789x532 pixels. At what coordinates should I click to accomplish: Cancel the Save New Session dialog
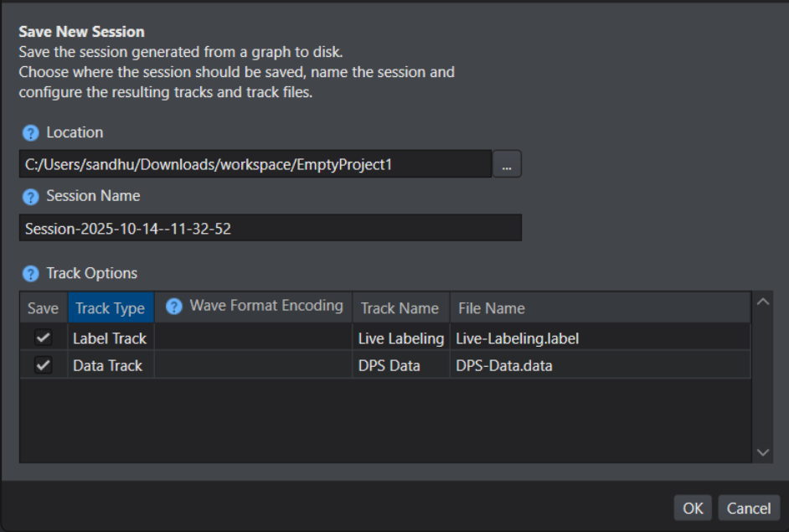tap(748, 508)
